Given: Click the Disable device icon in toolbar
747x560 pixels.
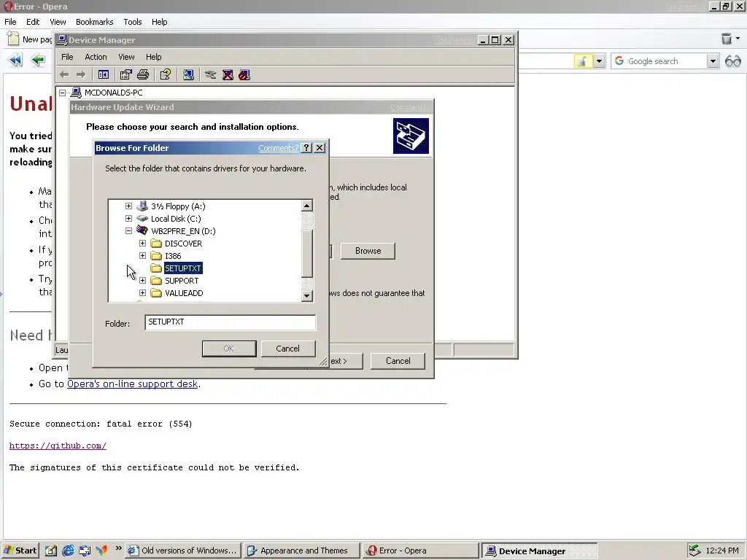Looking at the screenshot, I should point(244,75).
